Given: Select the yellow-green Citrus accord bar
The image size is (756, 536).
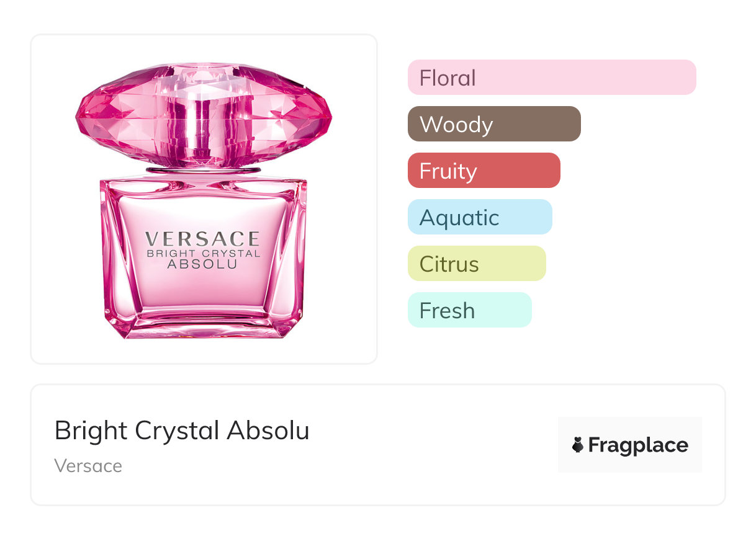Looking at the screenshot, I should click(477, 264).
